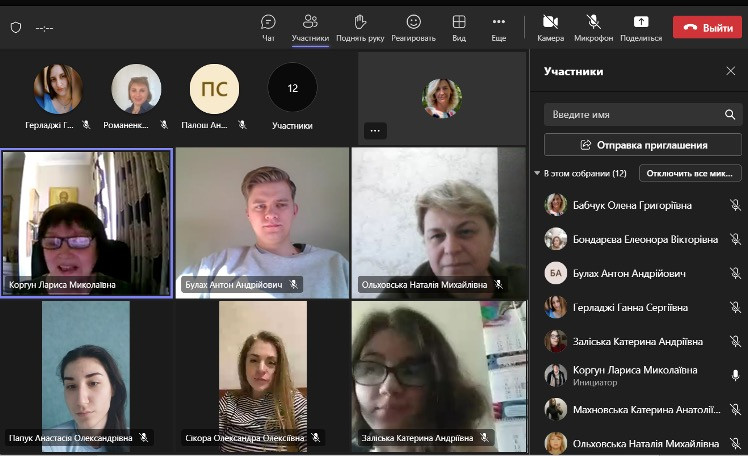Click the meeting timer --:-- display
Viewport: 748px width, 456px height.
(44, 28)
